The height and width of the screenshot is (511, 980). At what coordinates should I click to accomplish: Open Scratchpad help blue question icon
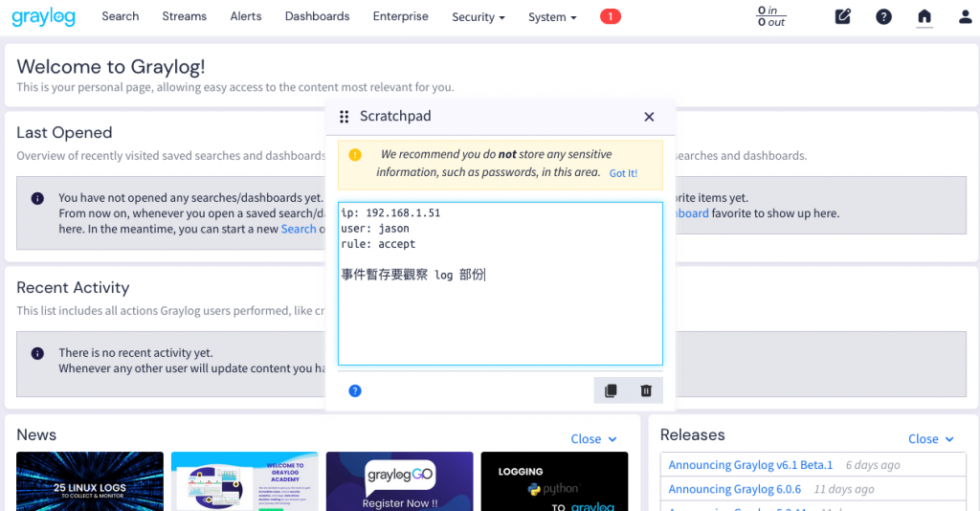(x=355, y=391)
